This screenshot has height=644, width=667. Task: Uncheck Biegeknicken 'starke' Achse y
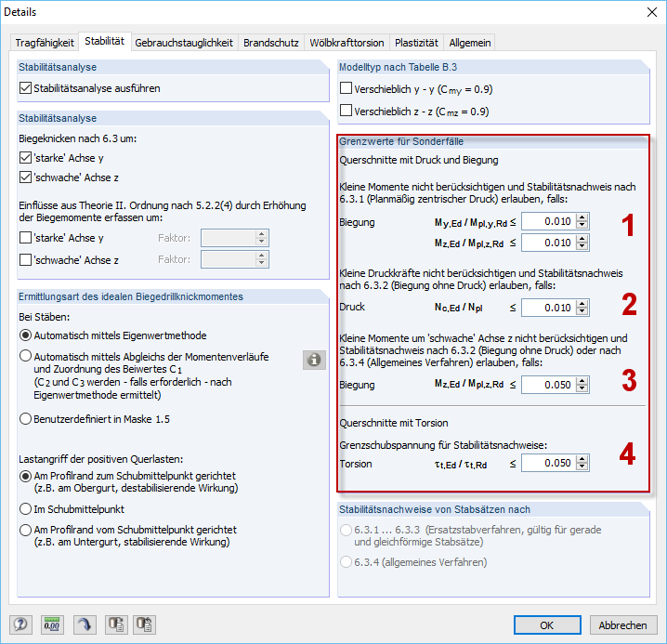pyautogui.click(x=25, y=158)
